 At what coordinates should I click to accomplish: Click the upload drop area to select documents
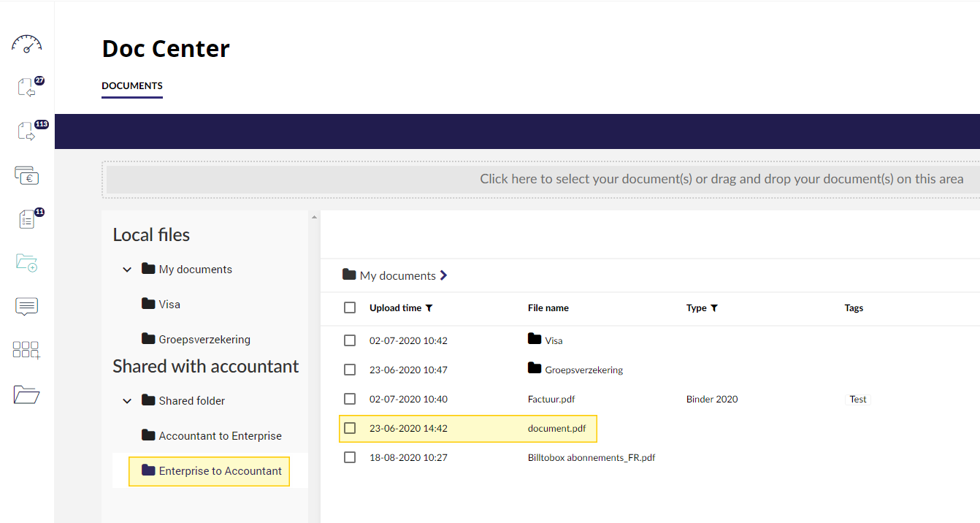coord(543,180)
